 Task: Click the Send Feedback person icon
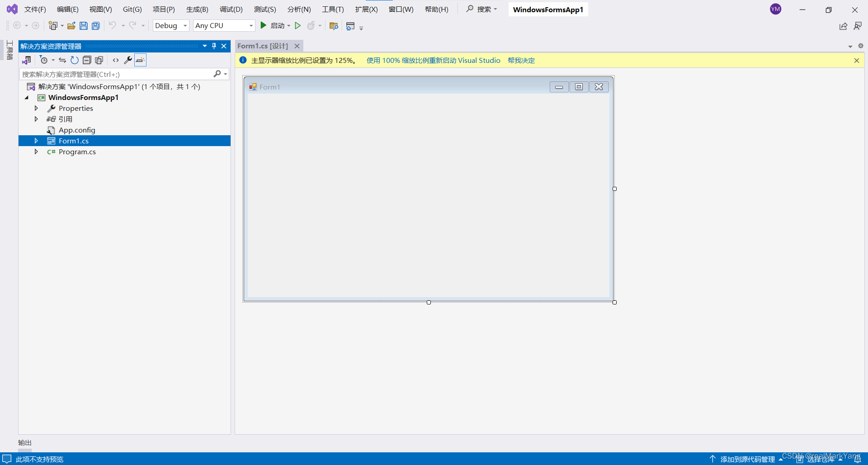[x=858, y=26]
